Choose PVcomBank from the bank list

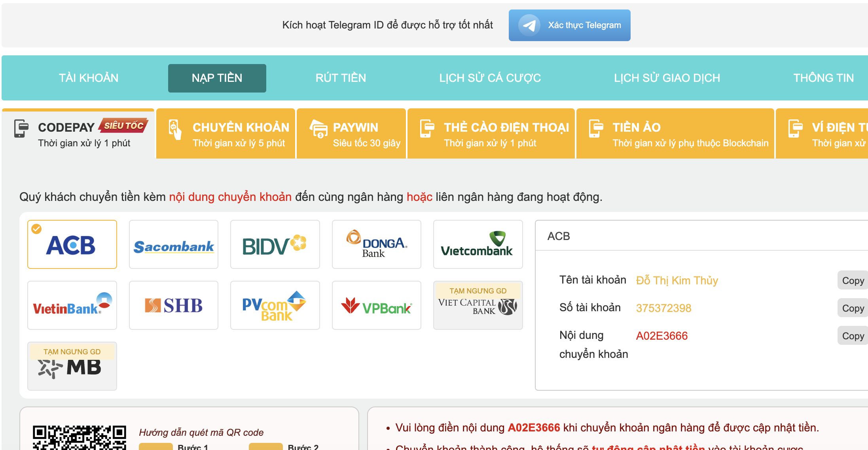(x=275, y=305)
